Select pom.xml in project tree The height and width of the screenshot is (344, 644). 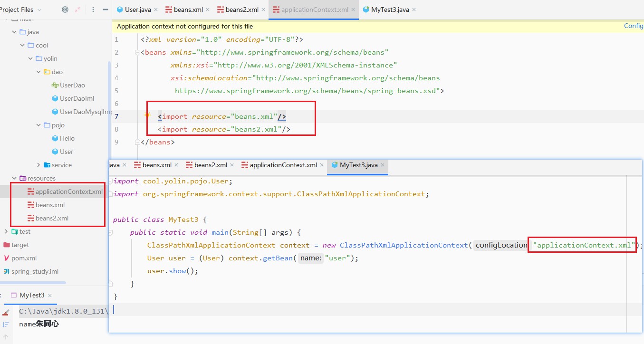(20, 258)
